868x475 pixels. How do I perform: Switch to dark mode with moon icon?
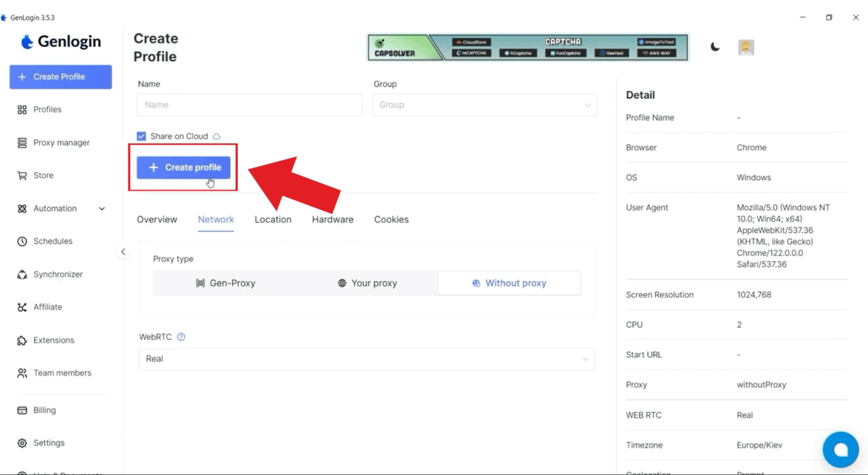715,46
